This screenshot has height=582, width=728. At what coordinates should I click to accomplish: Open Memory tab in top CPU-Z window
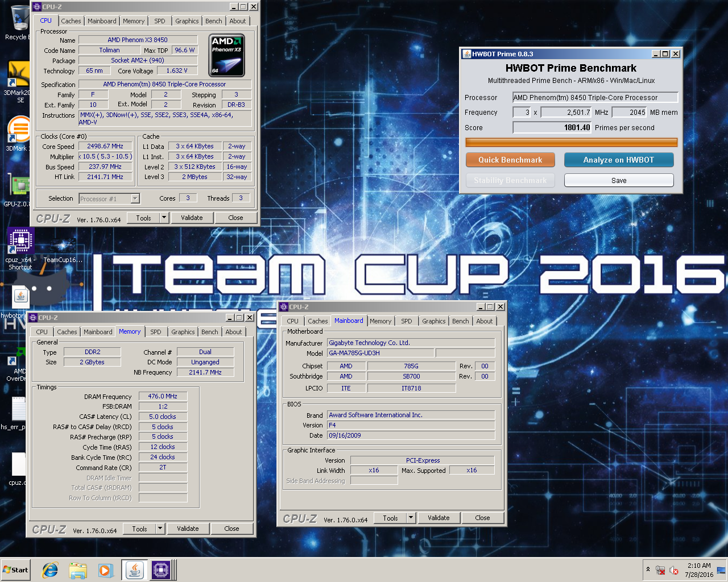pos(134,21)
